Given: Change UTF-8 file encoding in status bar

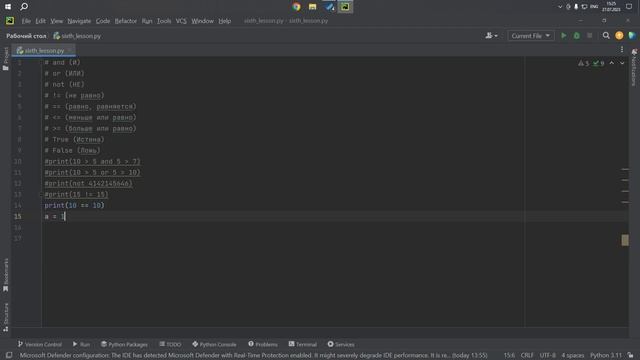Looking at the screenshot, I should 547,356.
